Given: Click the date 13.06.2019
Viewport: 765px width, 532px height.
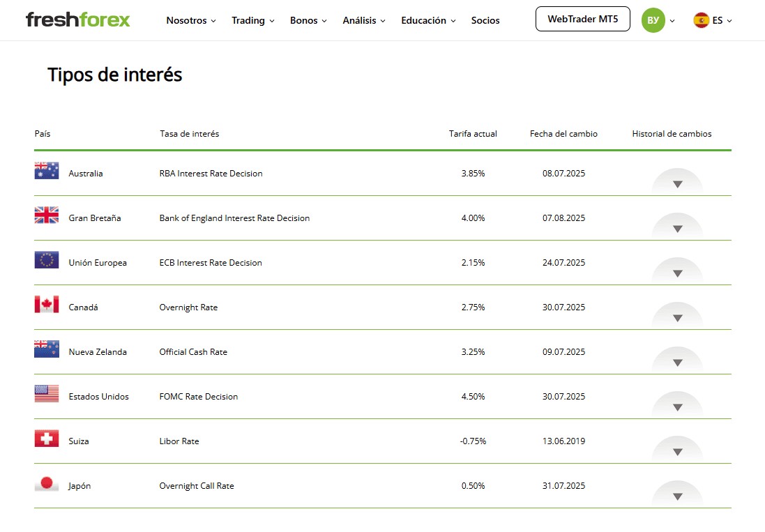Looking at the screenshot, I should pyautogui.click(x=563, y=441).
